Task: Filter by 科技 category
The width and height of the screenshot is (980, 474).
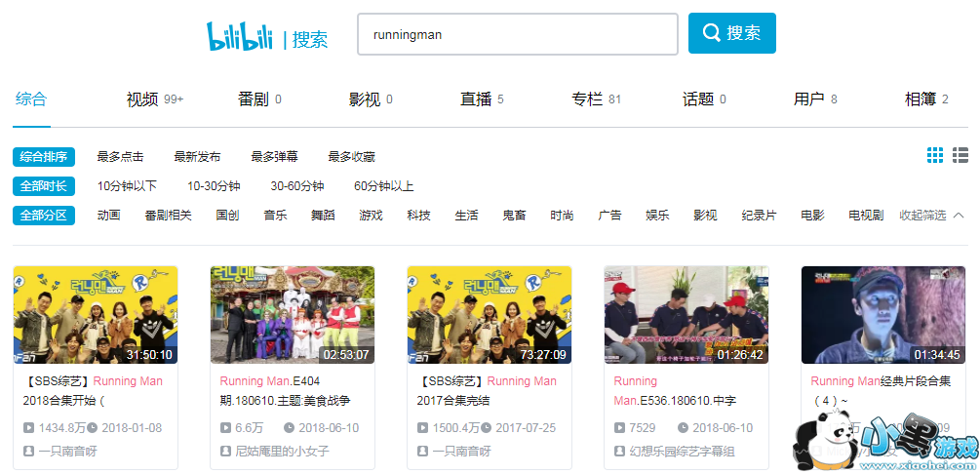Action: [x=418, y=216]
